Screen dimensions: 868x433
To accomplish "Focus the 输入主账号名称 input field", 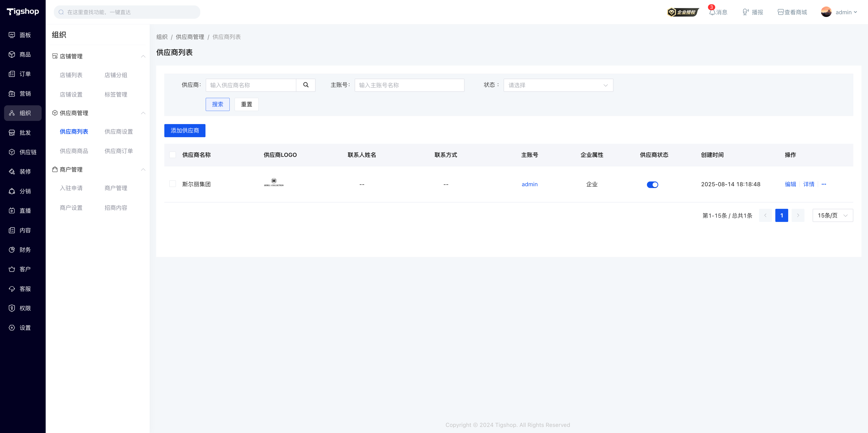I will pyautogui.click(x=409, y=85).
